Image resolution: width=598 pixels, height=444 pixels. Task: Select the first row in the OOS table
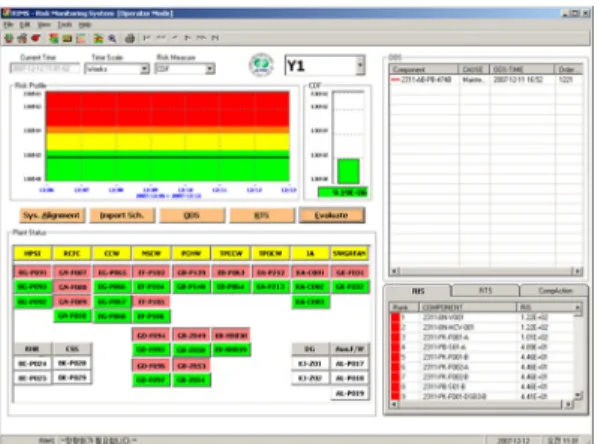tap(485, 80)
